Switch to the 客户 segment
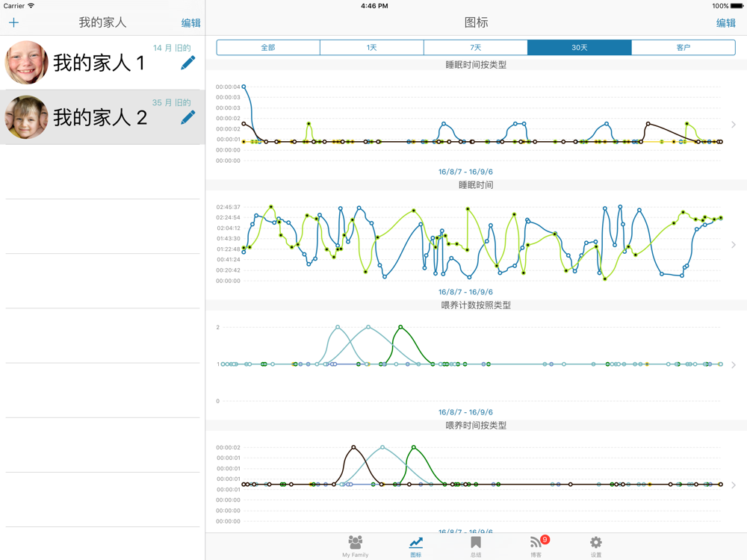Image resolution: width=747 pixels, height=560 pixels. (683, 48)
